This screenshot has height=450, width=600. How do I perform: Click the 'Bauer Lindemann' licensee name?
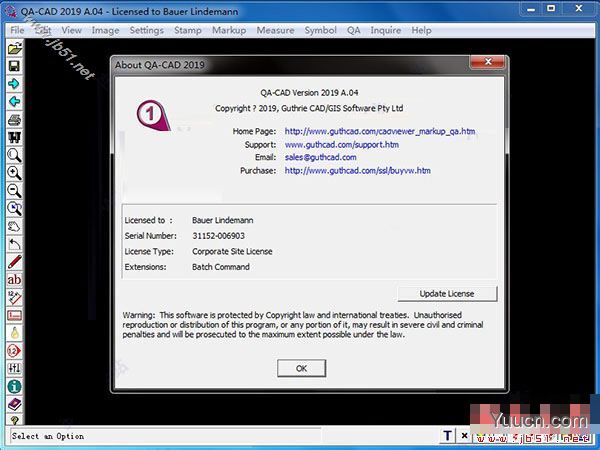tap(223, 220)
